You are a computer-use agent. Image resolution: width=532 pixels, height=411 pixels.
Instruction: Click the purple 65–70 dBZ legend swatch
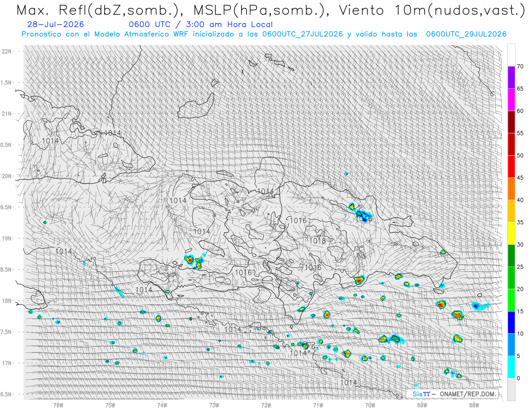(x=511, y=78)
